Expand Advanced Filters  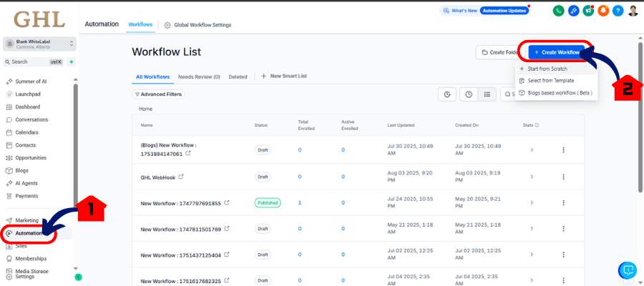click(158, 94)
